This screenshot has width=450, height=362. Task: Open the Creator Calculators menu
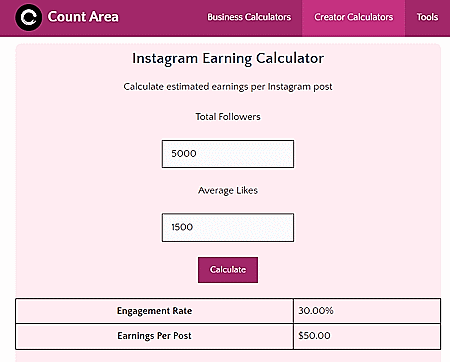click(x=354, y=17)
